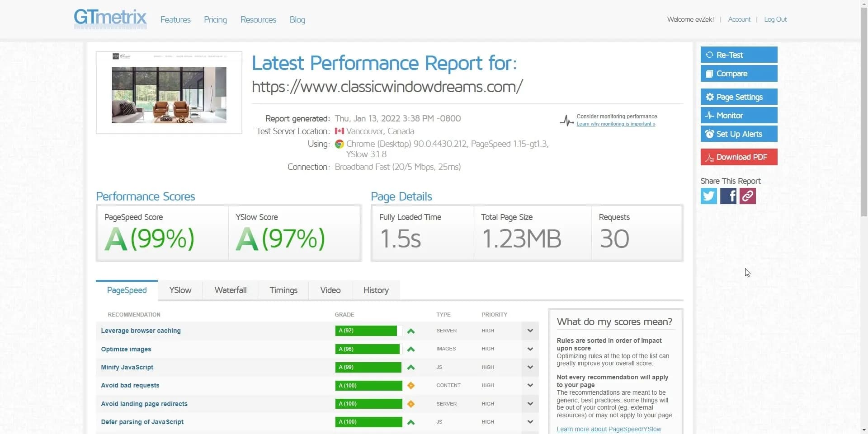Image resolution: width=868 pixels, height=434 pixels.
Task: Expand Avoid bad requests details chevron
Action: [x=530, y=385]
